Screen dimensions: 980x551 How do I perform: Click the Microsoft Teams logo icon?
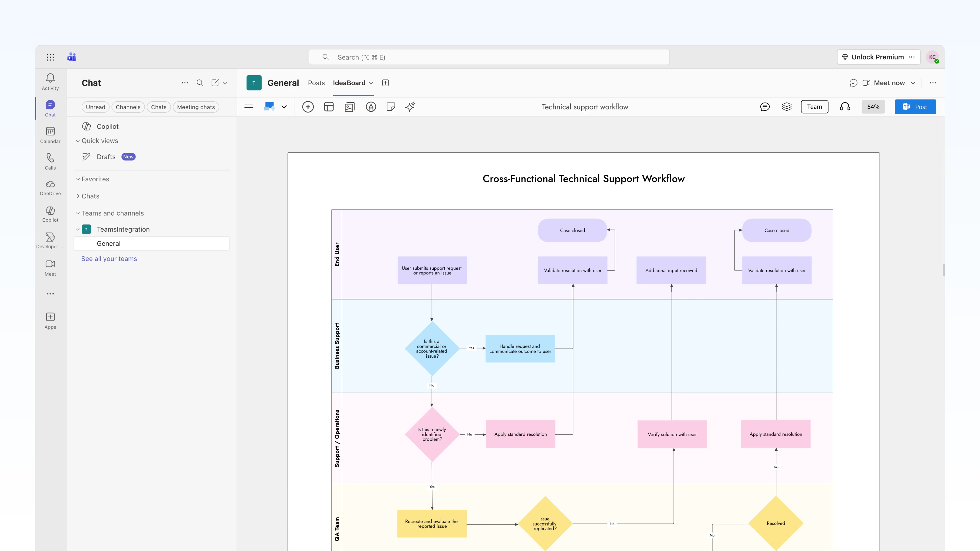(x=71, y=57)
